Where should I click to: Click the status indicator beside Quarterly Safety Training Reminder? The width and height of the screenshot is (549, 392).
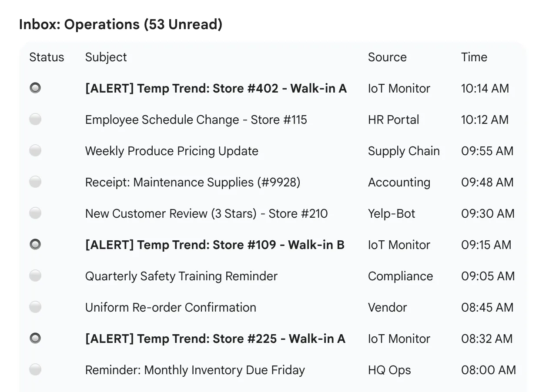click(x=35, y=276)
